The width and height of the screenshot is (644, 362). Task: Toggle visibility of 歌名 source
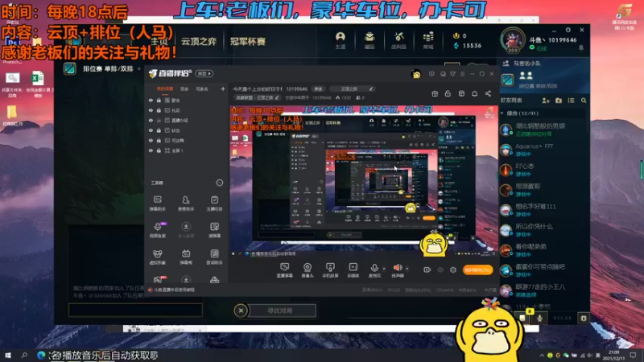click(151, 100)
